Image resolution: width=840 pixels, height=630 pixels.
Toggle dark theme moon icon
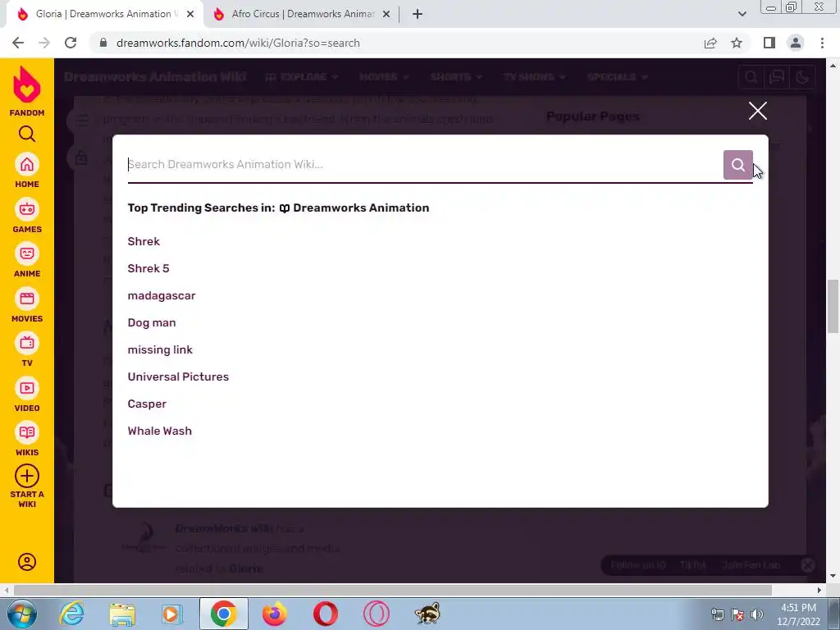(x=802, y=77)
